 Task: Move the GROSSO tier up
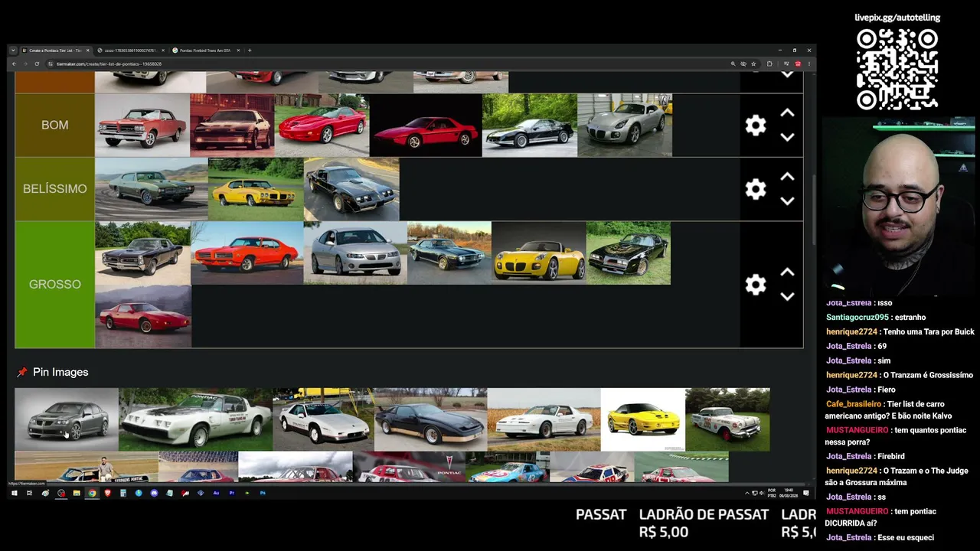pyautogui.click(x=787, y=272)
